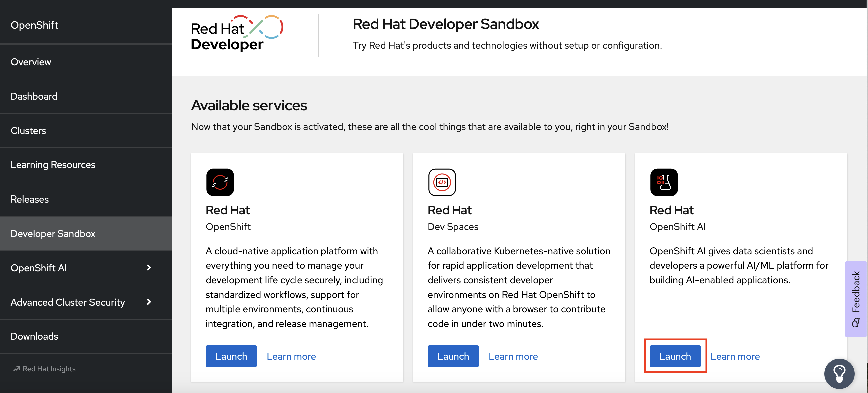Expand Advanced Cluster Security chevron
Viewport: 868px width, 393px height.
tap(149, 302)
